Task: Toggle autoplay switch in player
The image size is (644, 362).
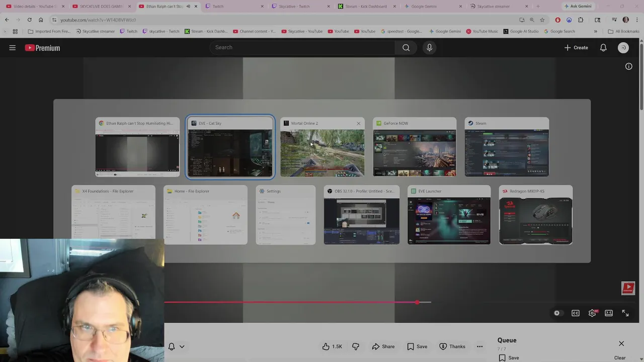Action: tap(557, 313)
